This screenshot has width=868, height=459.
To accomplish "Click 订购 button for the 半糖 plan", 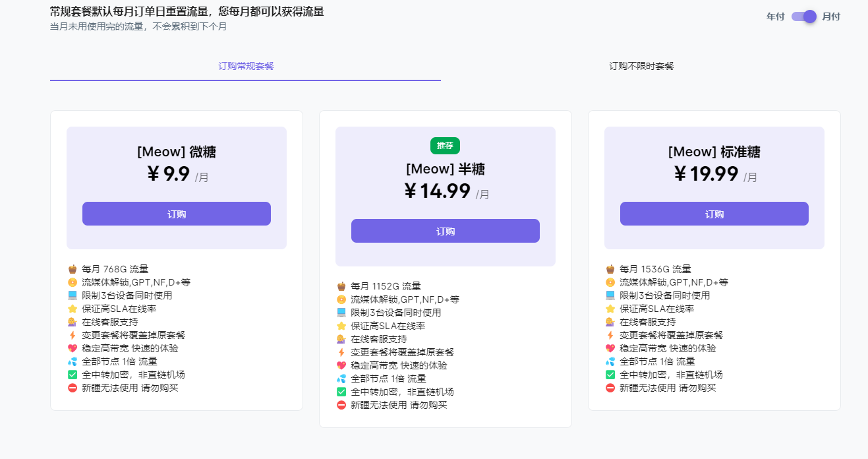I will 446,231.
